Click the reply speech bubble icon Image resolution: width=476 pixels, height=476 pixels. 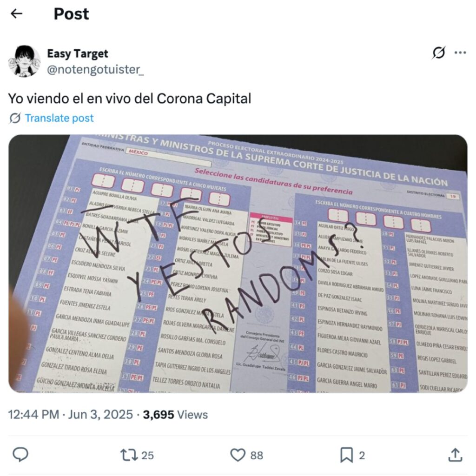tap(20, 455)
